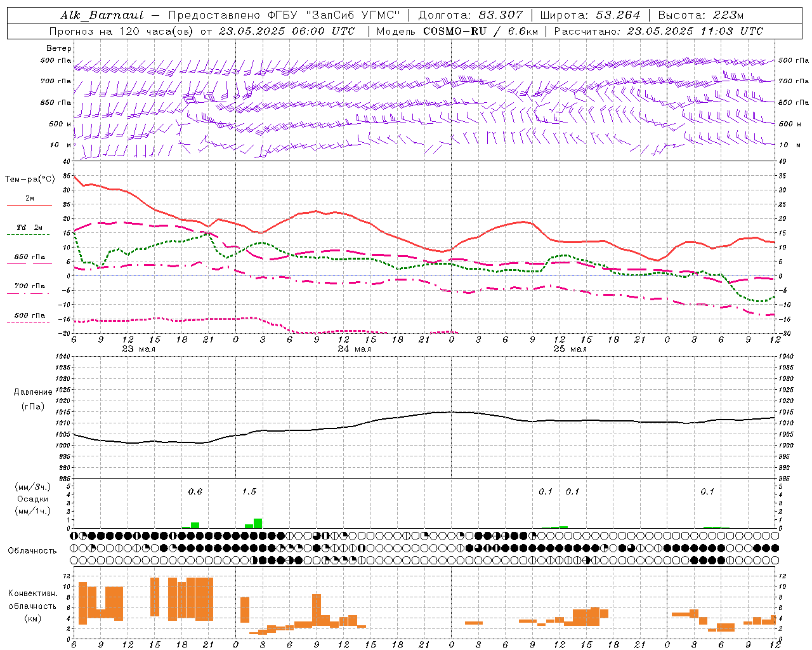Click the legend line sample beneath 'Td 2м'
The image size is (812, 650).
point(29,234)
